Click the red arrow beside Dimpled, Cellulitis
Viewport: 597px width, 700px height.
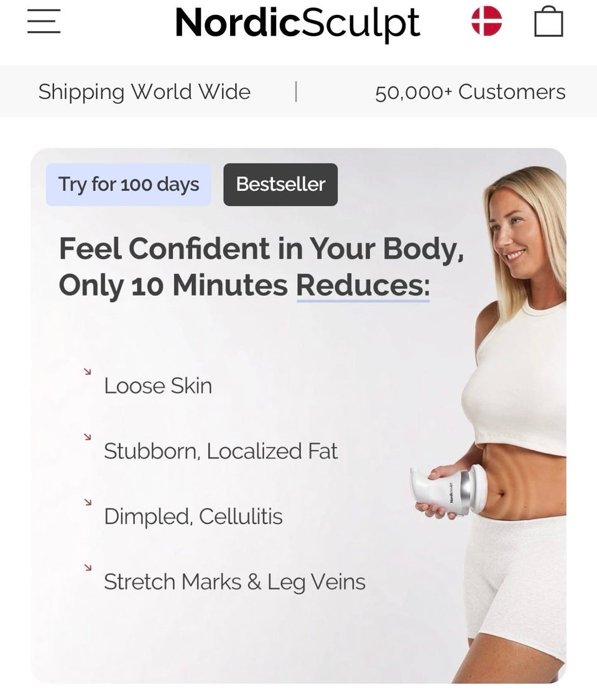pyautogui.click(x=88, y=502)
